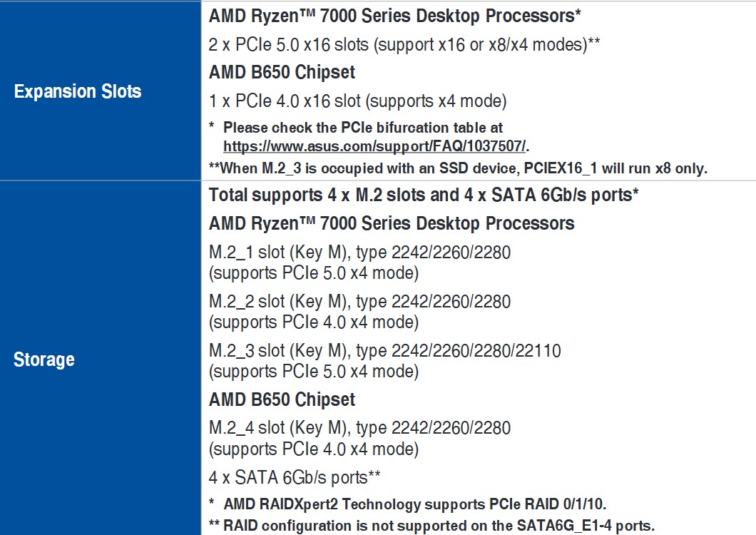
Task: Click the AMD Ryzen 7000 heading under Expansion Slots
Action: 395,16
